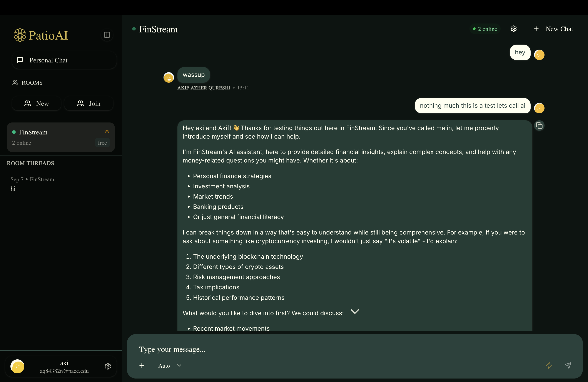
Task: Click the green 2 online status pill
Action: click(485, 29)
